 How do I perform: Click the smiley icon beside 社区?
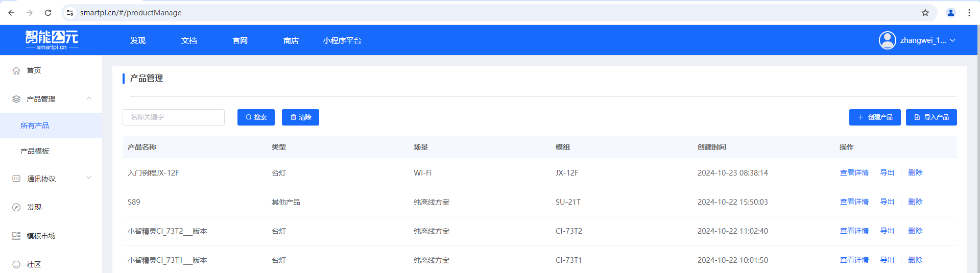pyautogui.click(x=16, y=264)
